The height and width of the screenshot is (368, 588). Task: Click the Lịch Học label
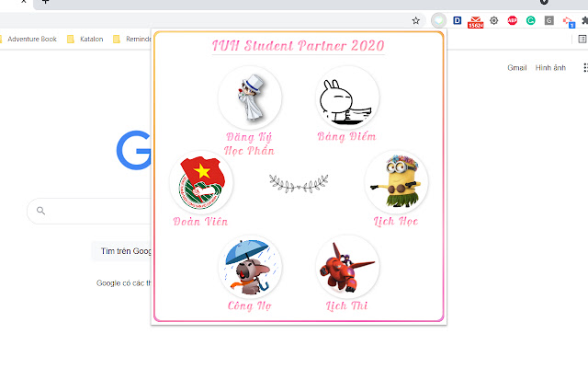coord(396,221)
